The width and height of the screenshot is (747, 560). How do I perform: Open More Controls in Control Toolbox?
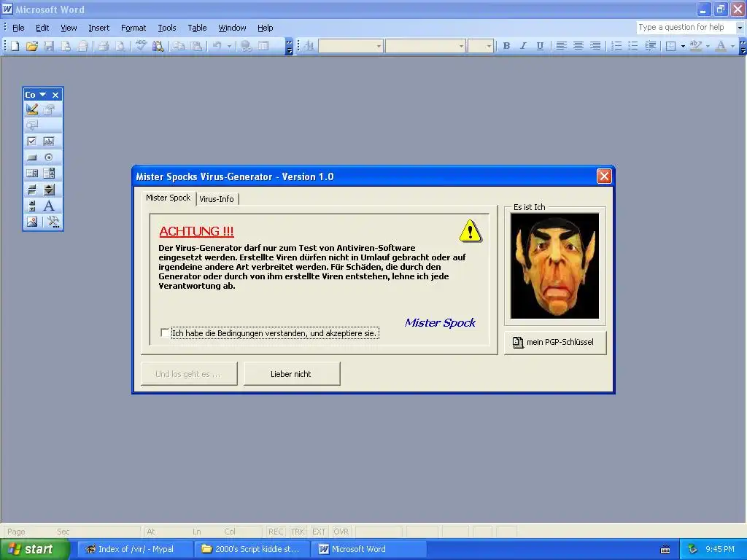click(x=53, y=222)
